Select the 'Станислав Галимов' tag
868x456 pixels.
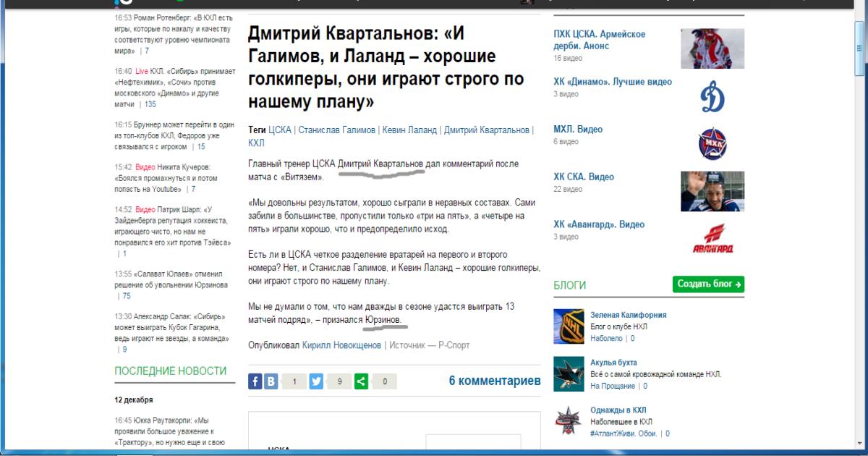336,130
